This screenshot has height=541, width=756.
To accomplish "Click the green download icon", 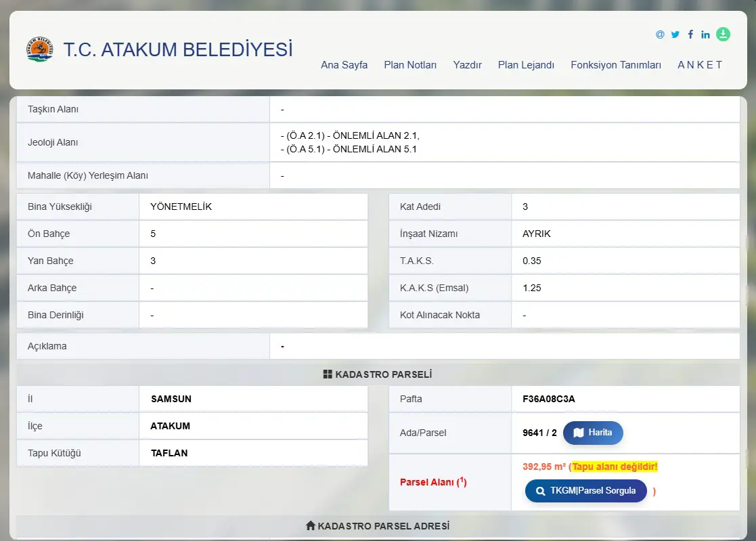I will 723,35.
